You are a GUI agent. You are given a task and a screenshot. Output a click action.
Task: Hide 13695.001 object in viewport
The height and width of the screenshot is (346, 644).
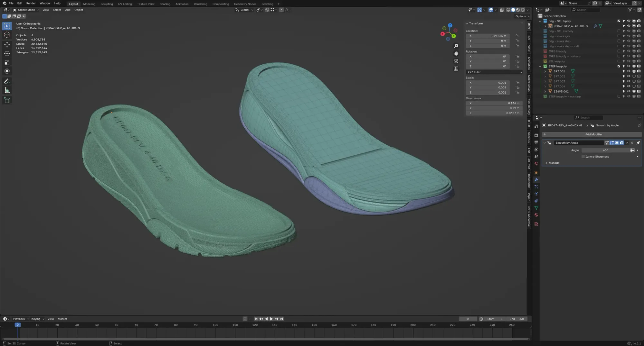(629, 91)
